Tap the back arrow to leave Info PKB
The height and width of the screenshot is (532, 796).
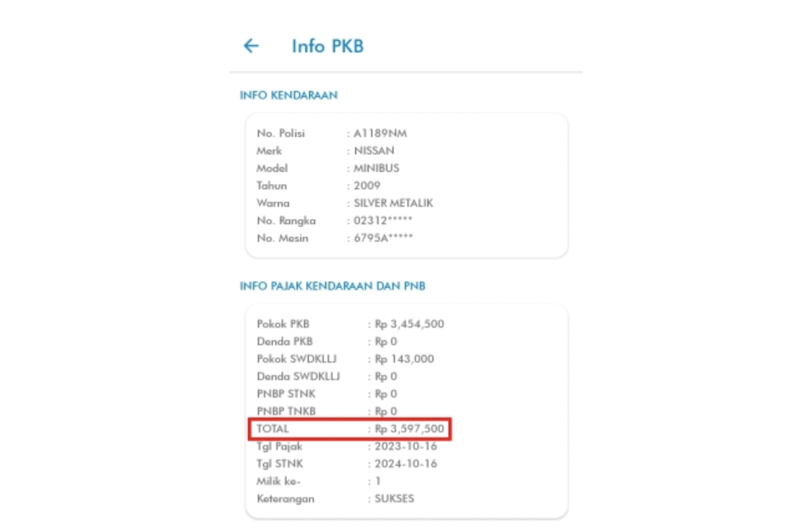click(250, 45)
